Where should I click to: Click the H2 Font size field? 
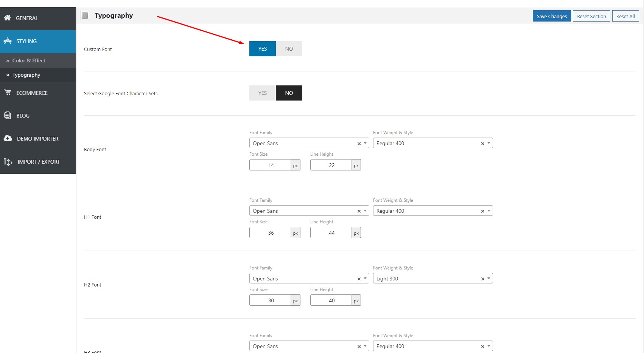271,300
